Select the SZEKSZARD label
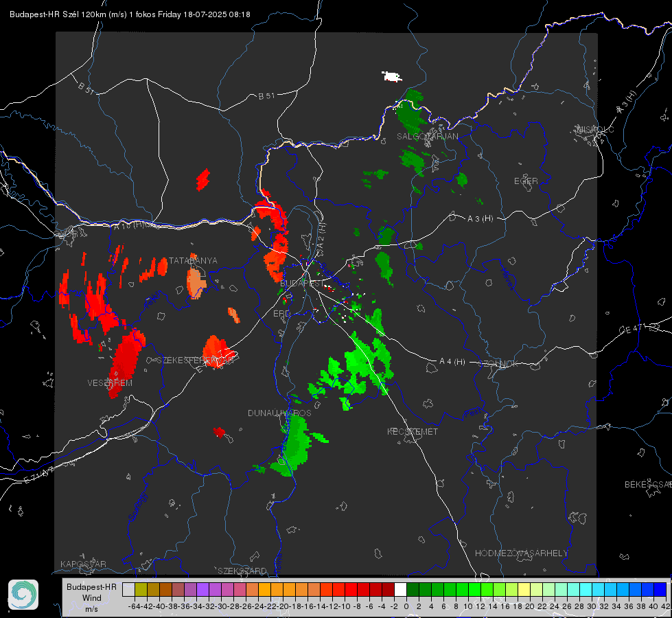672x618 pixels. pyautogui.click(x=242, y=571)
